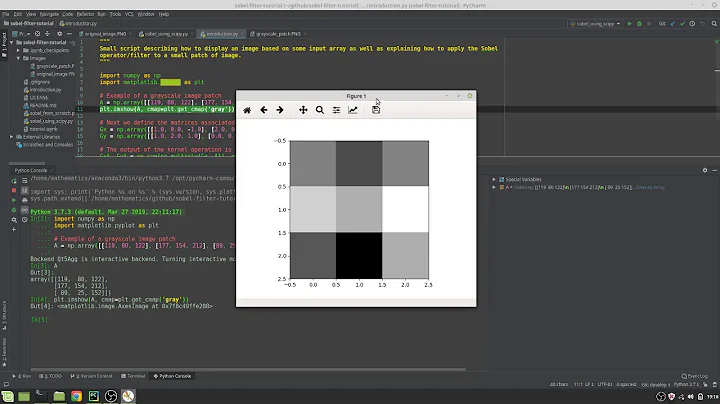Viewport: 720px width, 404px height.
Task: Expand Special Variables in variables panel
Action: pyautogui.click(x=494, y=180)
